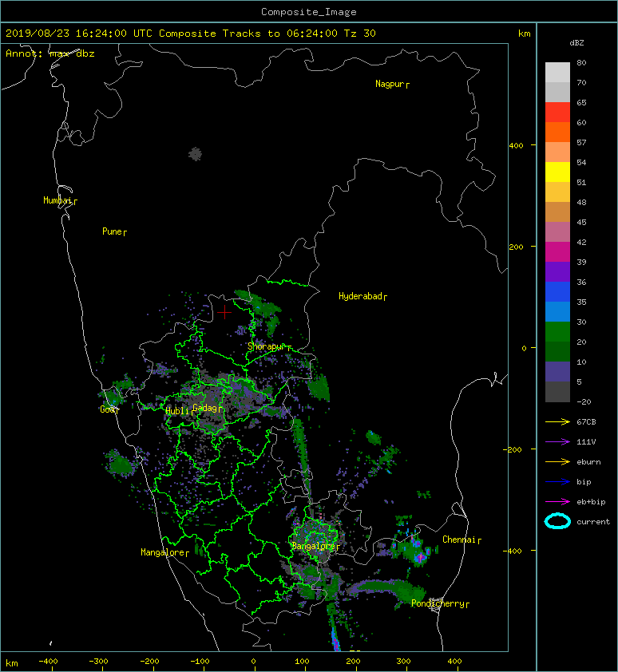This screenshot has width=618, height=672.
Task: Click the -400 tick on the horizontal axis
Action: [x=48, y=662]
